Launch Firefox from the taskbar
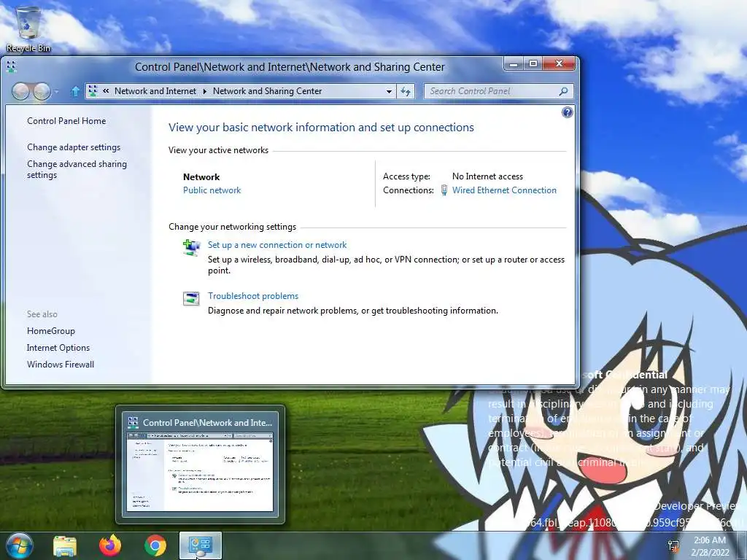 tap(110, 545)
